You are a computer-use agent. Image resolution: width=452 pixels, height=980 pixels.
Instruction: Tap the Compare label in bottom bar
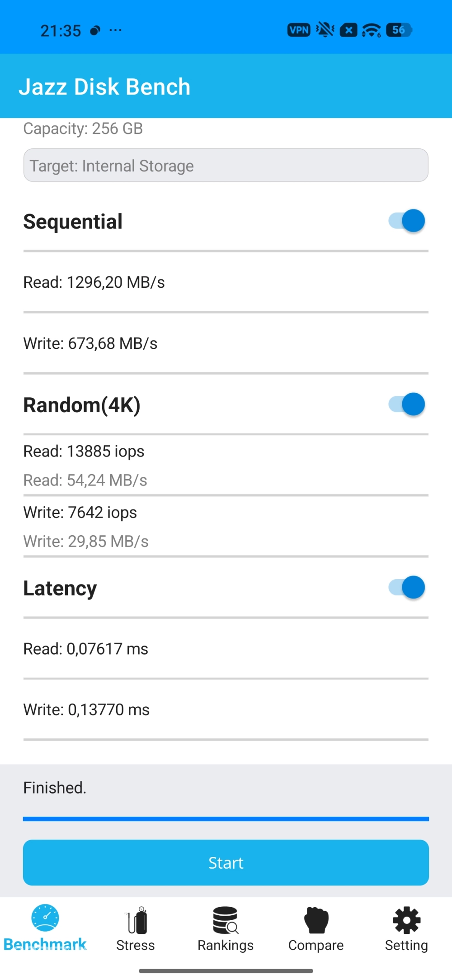[316, 945]
